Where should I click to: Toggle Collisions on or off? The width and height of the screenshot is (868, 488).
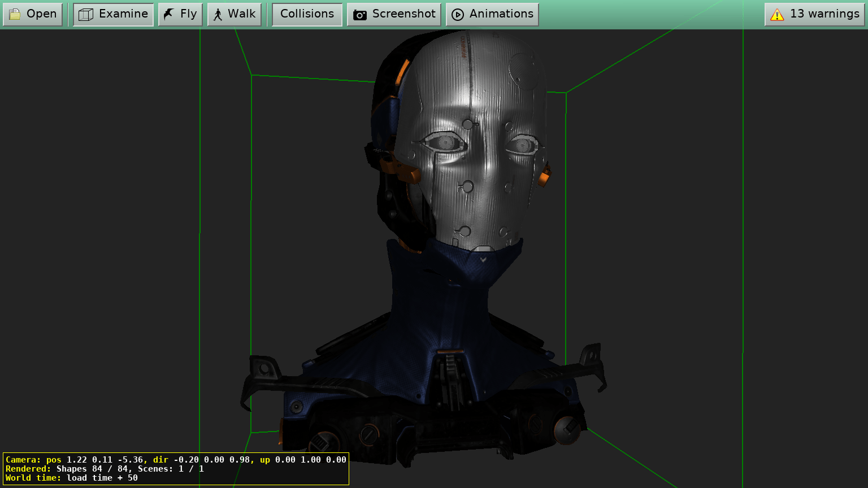307,14
